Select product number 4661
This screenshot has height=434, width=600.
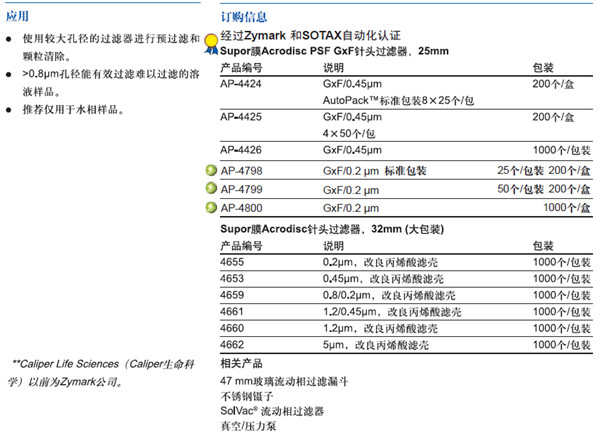pyautogui.click(x=232, y=312)
